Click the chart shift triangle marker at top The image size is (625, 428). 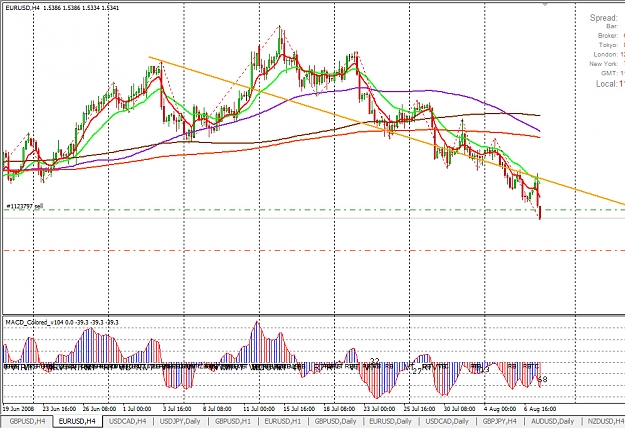pos(545,4)
